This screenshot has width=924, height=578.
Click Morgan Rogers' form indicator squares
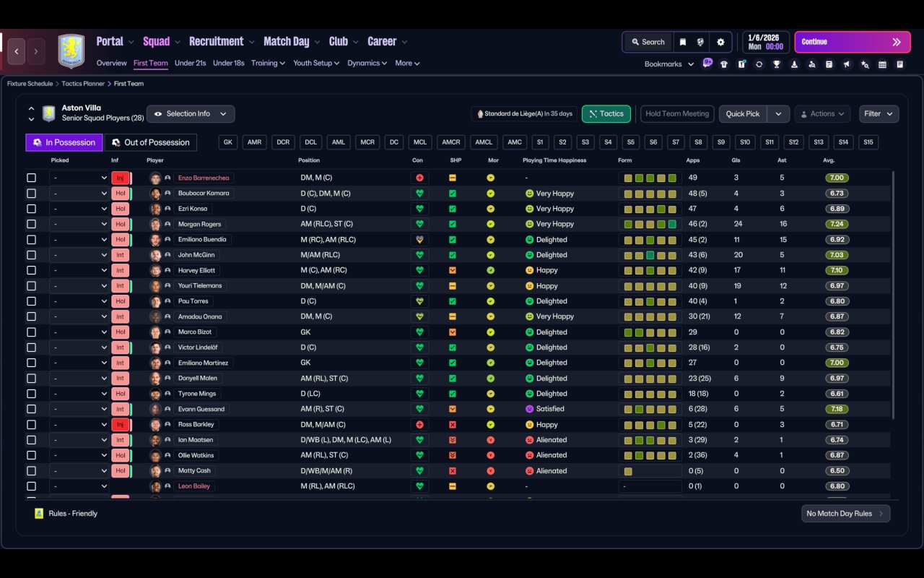click(x=650, y=224)
